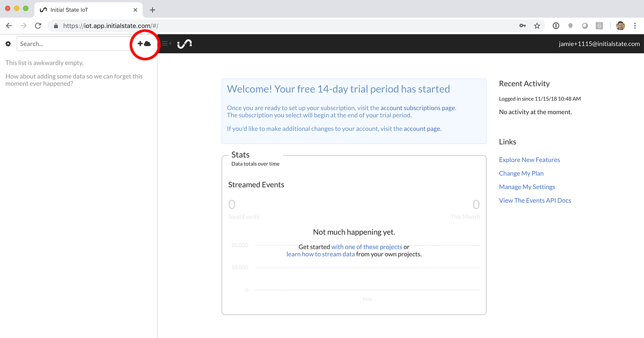
Task: Reload the current page
Action: coord(38,26)
